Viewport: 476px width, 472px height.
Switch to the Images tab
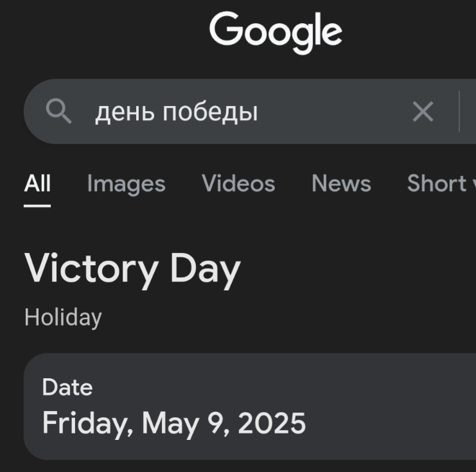pyautogui.click(x=126, y=184)
